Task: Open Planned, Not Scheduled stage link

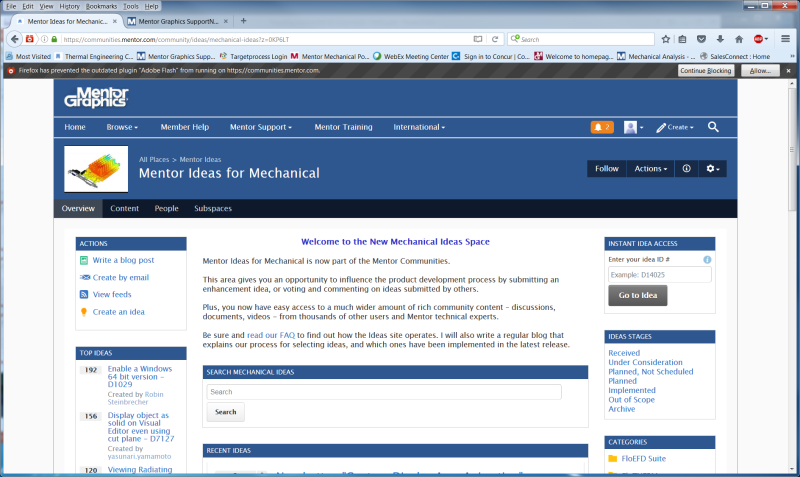Action: point(651,371)
